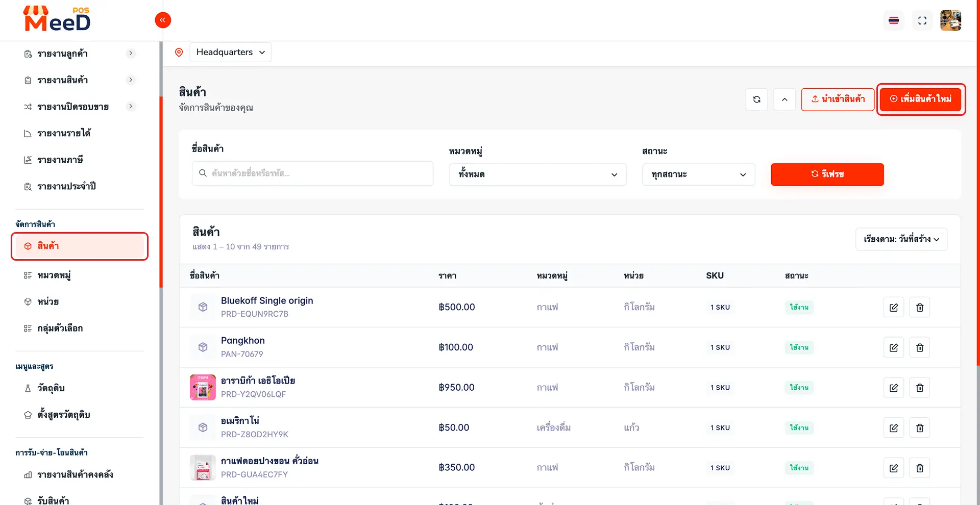The image size is (980, 505).
Task: Delete the กาแฟดอยปางขอน คั่วอ่อน product
Action: [920, 468]
